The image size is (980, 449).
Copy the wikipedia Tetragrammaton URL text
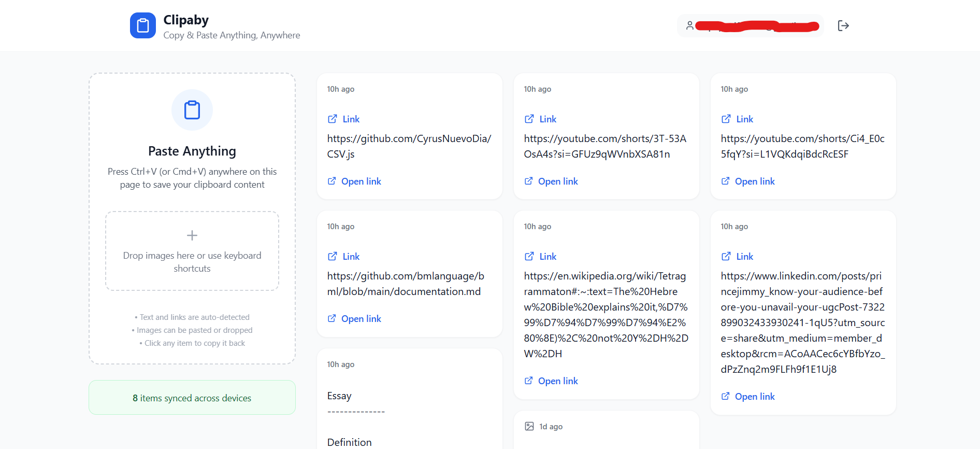tap(606, 315)
